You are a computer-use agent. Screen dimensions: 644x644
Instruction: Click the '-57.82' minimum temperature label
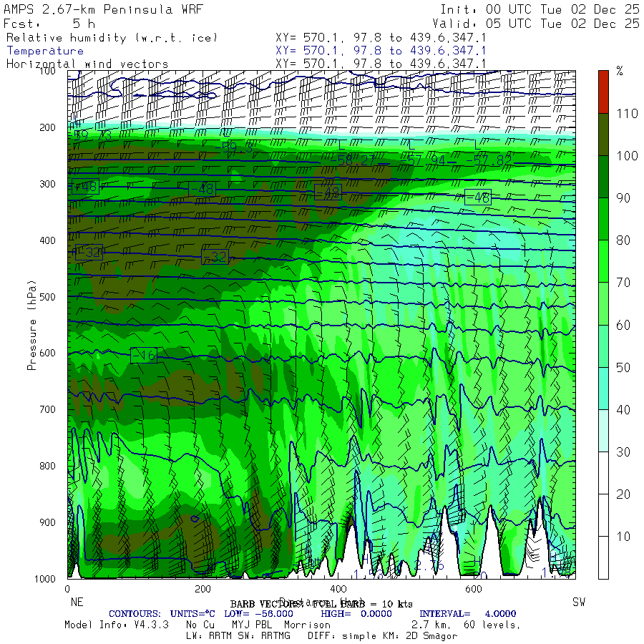point(490,160)
